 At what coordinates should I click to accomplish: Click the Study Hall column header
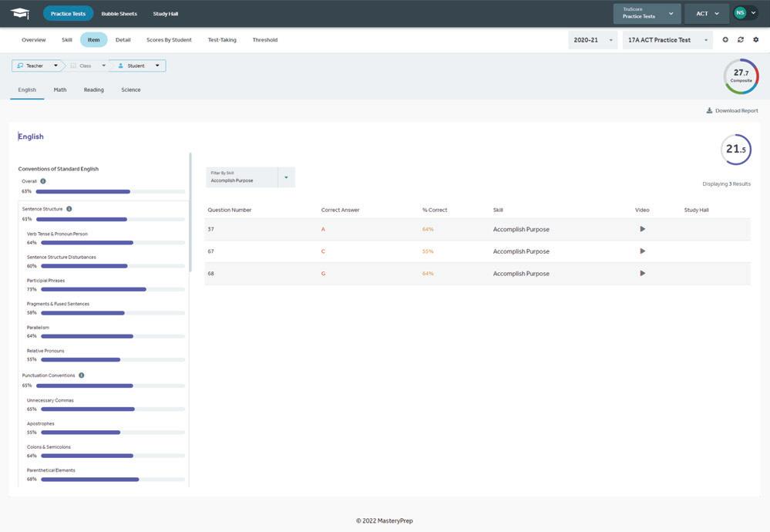pos(696,210)
